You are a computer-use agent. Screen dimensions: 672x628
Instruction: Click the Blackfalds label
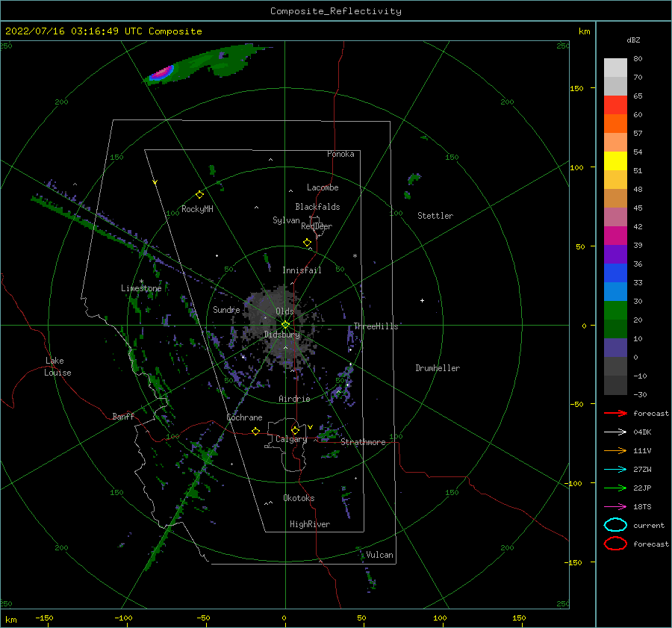click(x=317, y=207)
